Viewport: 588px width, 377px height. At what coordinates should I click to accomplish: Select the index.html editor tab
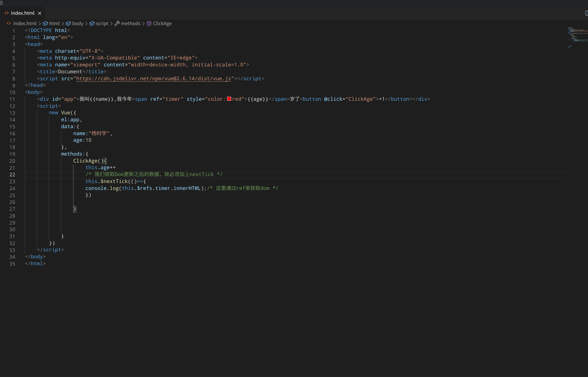point(23,13)
